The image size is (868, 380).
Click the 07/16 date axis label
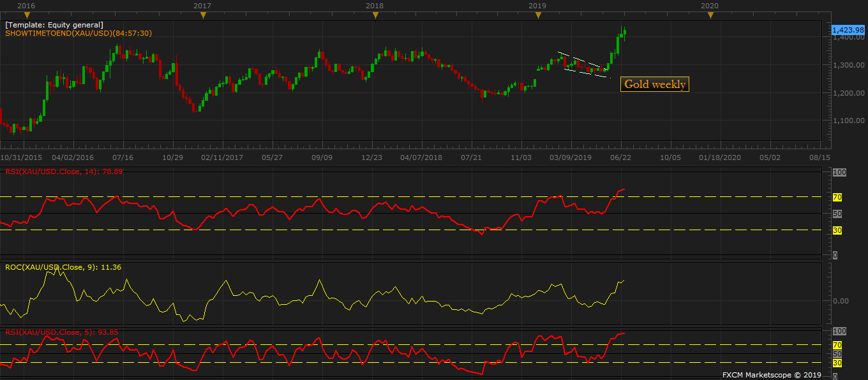point(123,157)
